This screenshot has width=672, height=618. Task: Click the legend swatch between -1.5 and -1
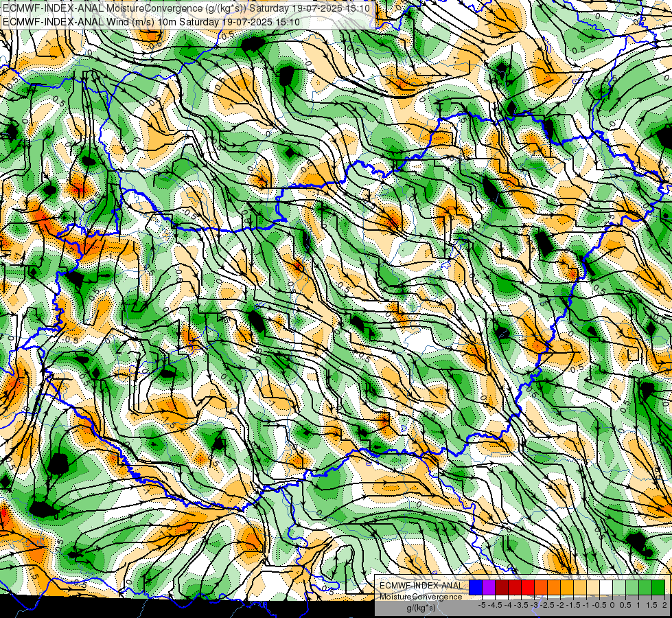tap(580, 588)
